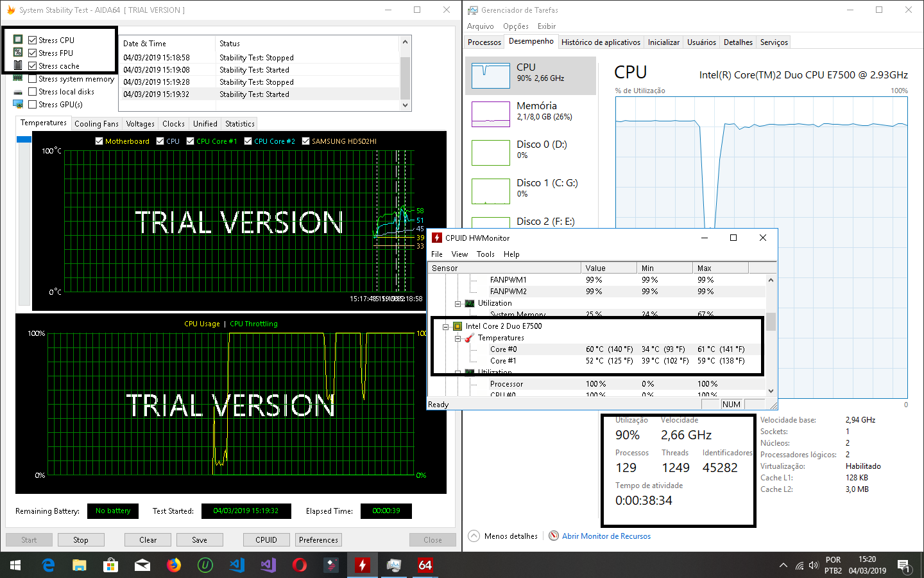Open Tools menu in HWMonitor
Screen dimensions: 924x578
(486, 254)
